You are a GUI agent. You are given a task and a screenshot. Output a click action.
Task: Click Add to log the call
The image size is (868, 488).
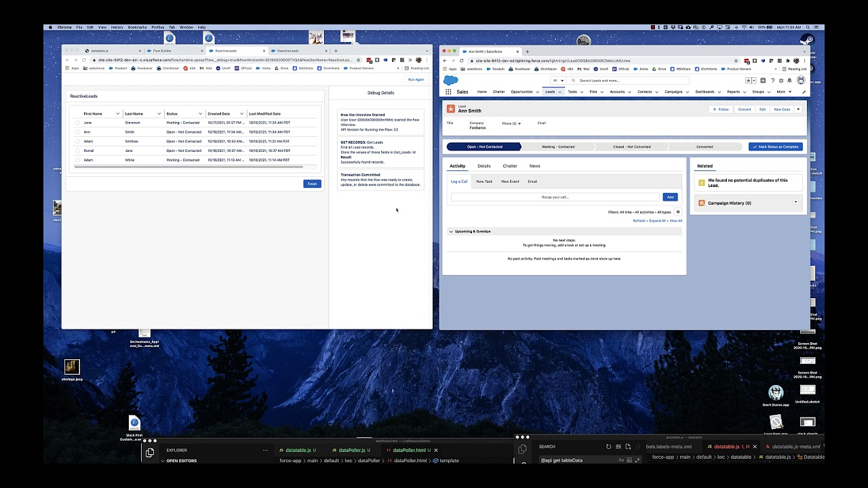click(670, 197)
